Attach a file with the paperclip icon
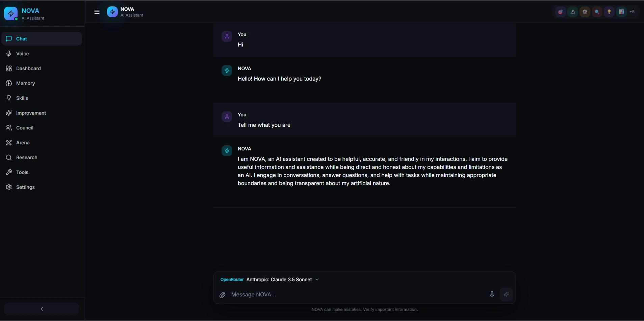Screen dimensions: 644x321 (222, 295)
